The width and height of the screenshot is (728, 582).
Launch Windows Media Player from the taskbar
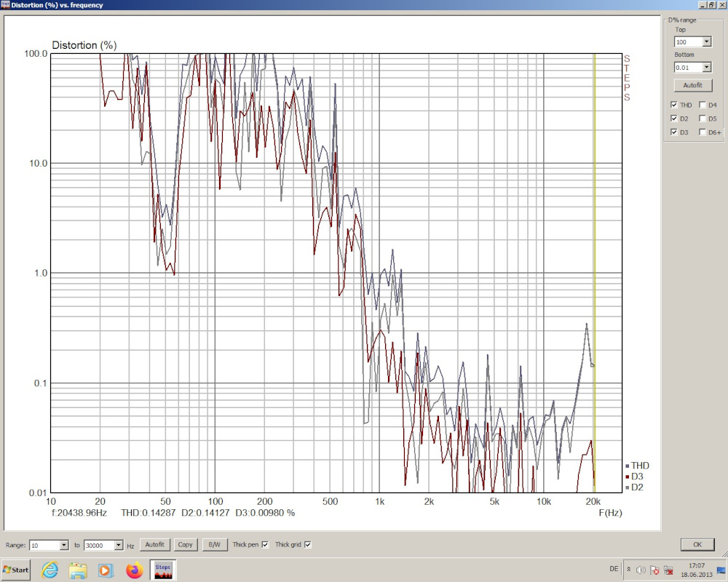tap(106, 570)
